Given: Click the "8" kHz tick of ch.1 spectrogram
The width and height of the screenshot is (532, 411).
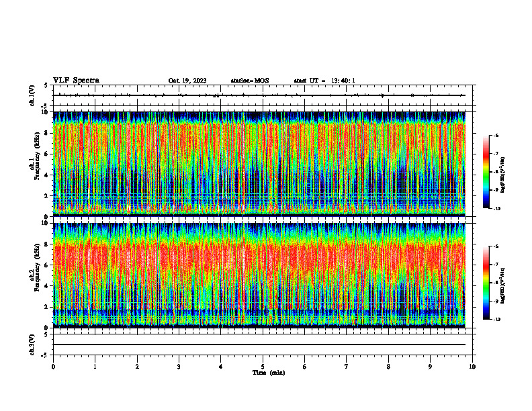Looking at the screenshot, I should [46, 133].
